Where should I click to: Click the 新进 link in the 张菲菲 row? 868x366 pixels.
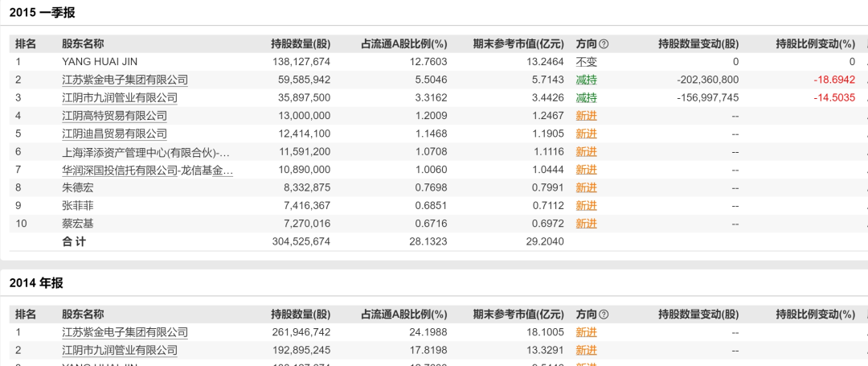coord(587,206)
